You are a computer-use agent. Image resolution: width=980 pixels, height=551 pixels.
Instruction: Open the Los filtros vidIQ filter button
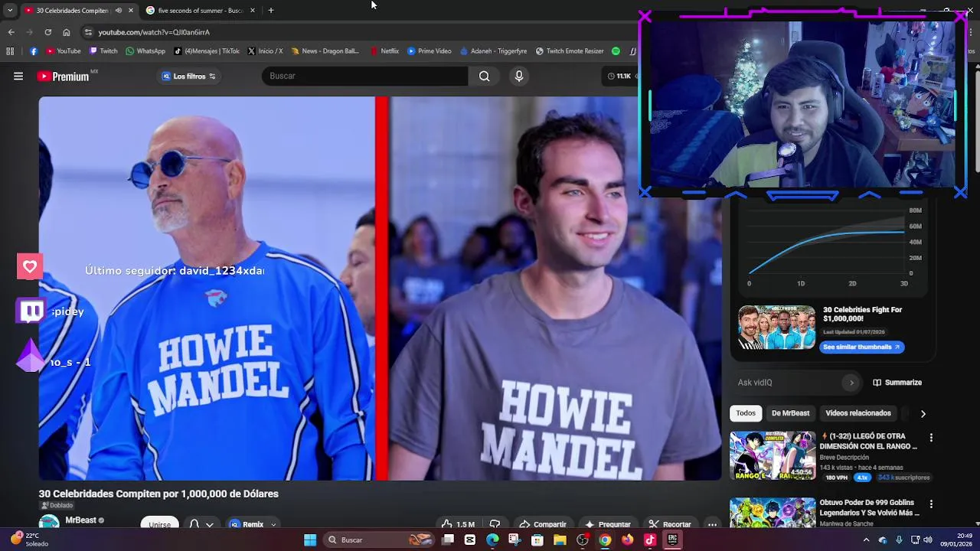188,76
